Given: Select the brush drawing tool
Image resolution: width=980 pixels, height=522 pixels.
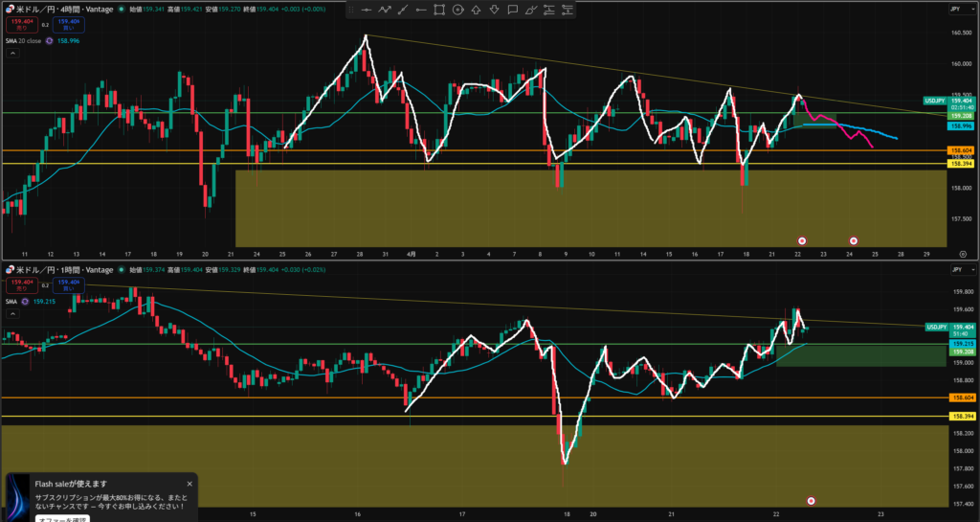Looking at the screenshot, I should (x=531, y=10).
